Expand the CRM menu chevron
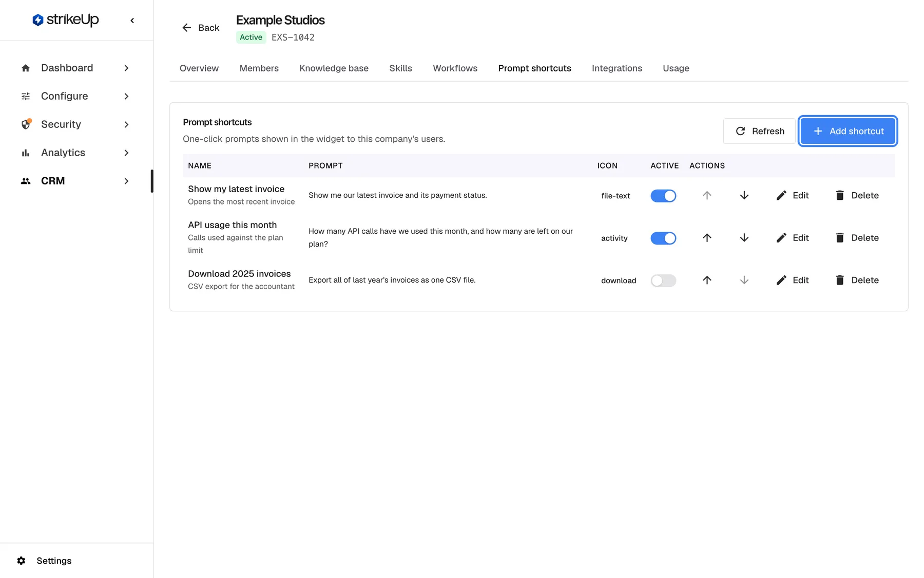This screenshot has width=924, height=578. tap(126, 181)
